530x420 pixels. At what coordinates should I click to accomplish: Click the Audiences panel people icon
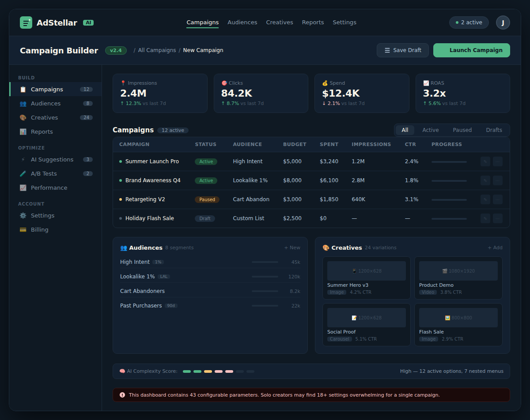124,248
